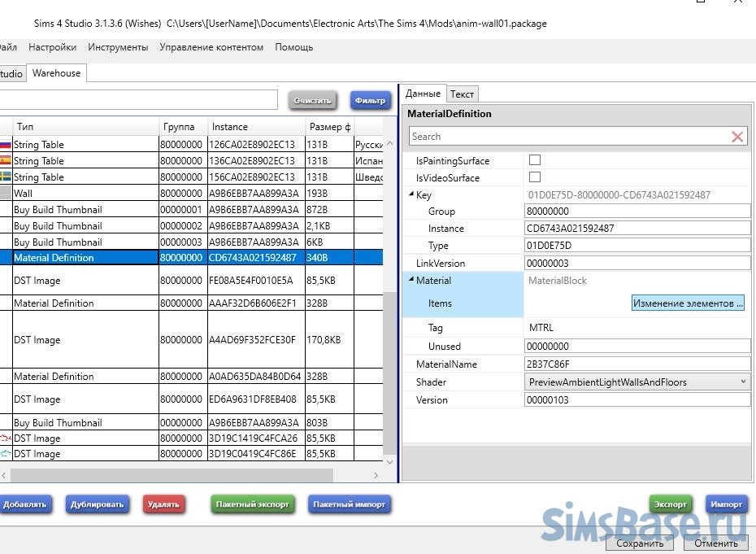Click the red outline icon of DST Image 3D19C1419C4FCA26
This screenshot has height=554, width=756.
coord(6,438)
